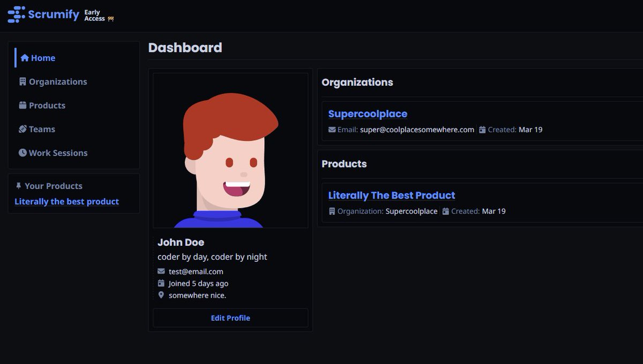Click the email envelope icon under John Doe
The image size is (643, 364).
[x=161, y=271]
